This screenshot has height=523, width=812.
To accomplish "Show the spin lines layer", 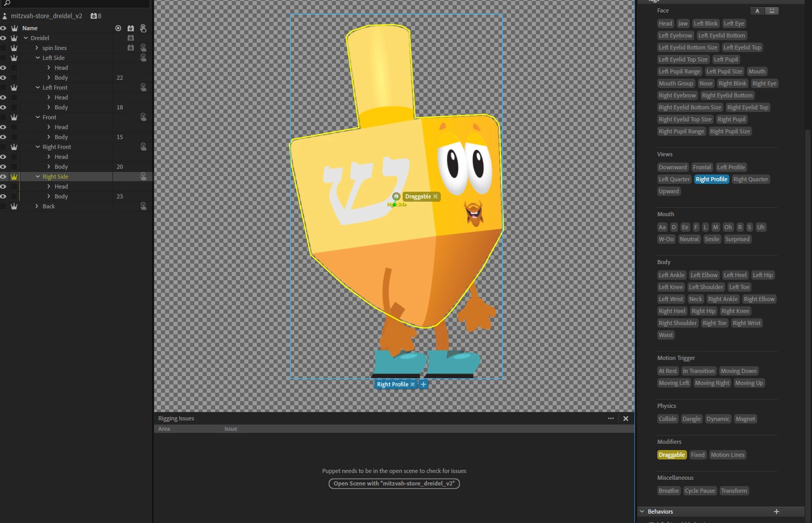I will click(3, 48).
